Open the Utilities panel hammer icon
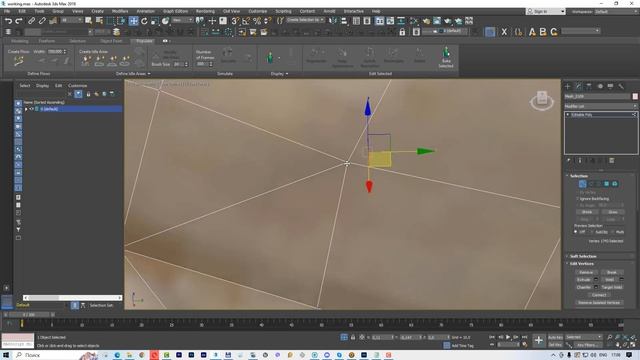This screenshot has width=640, height=360. click(x=621, y=86)
